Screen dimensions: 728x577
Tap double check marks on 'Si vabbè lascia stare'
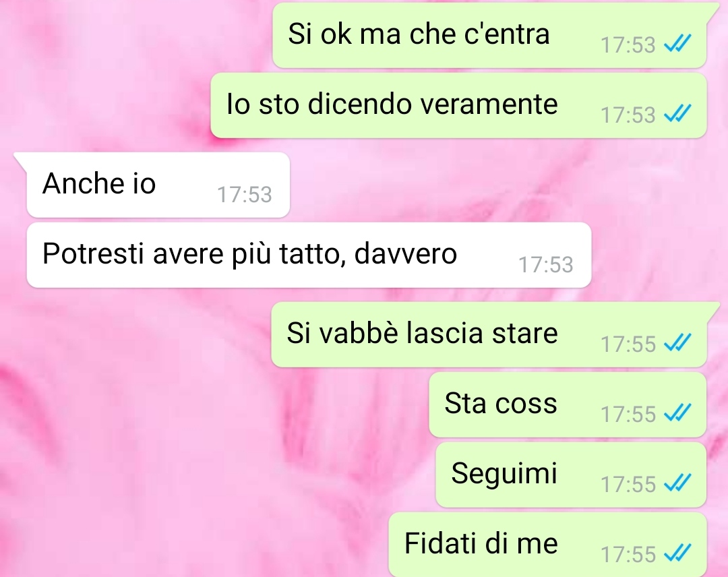(x=678, y=343)
